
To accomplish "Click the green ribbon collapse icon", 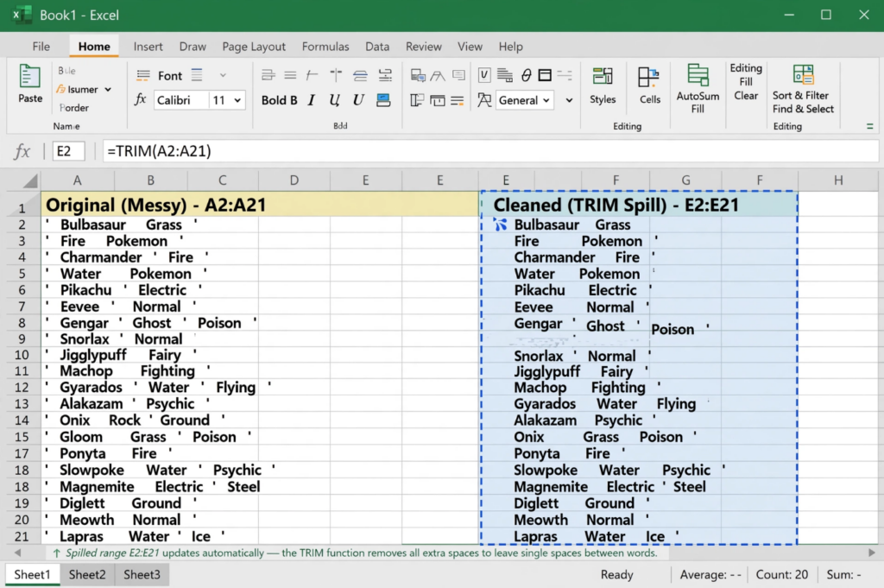I will coord(869,126).
